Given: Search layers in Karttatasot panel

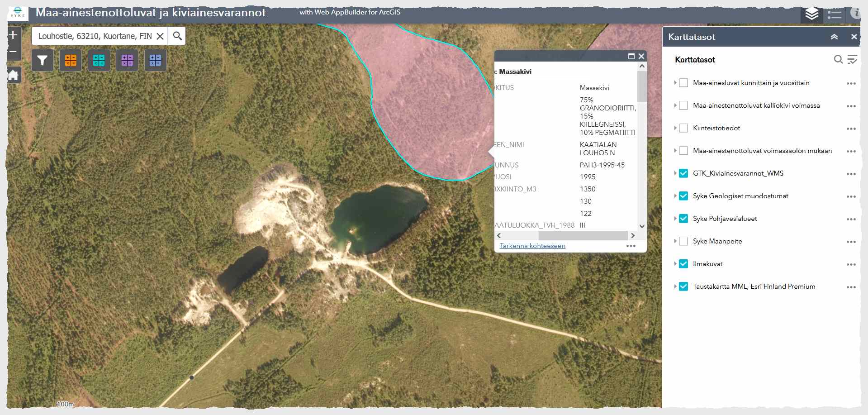Looking at the screenshot, I should coord(838,60).
